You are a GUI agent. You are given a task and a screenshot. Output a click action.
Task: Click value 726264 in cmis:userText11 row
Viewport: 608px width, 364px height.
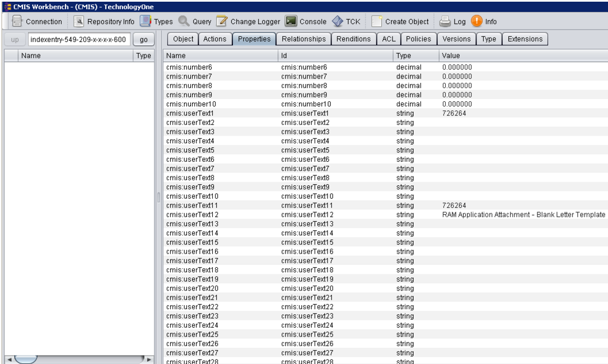click(454, 206)
